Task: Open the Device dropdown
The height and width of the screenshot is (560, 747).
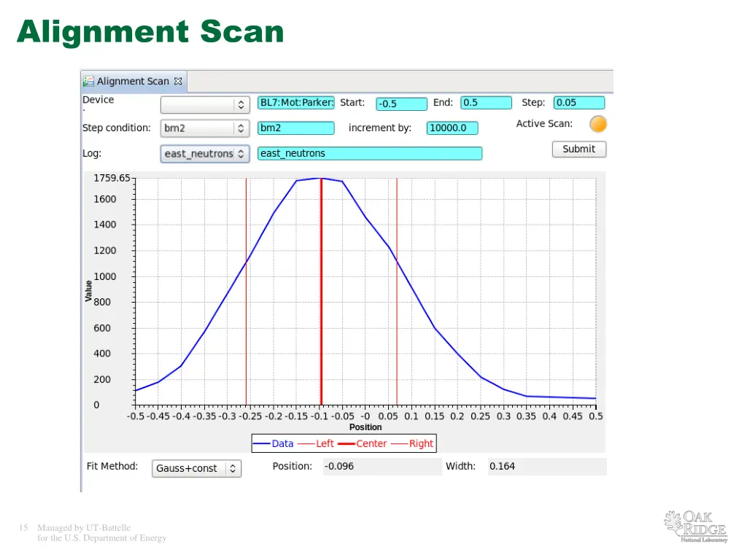Action: coord(205,105)
